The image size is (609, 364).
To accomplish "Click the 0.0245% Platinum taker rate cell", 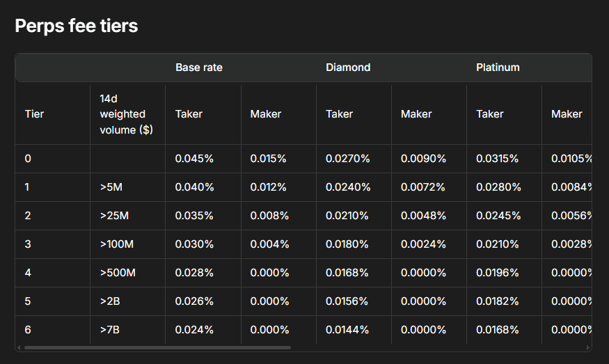I will (498, 216).
